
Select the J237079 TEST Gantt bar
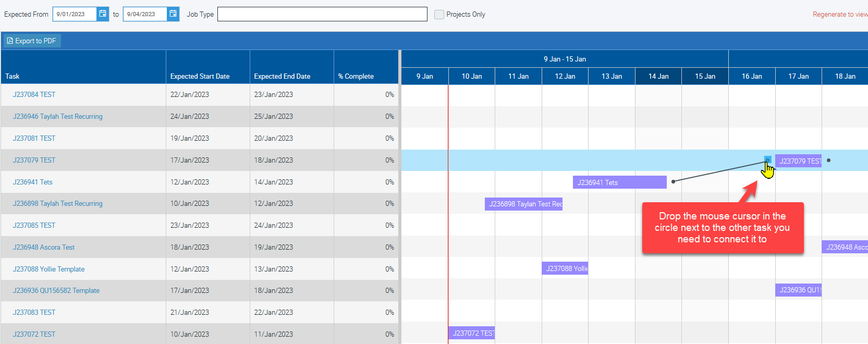798,161
